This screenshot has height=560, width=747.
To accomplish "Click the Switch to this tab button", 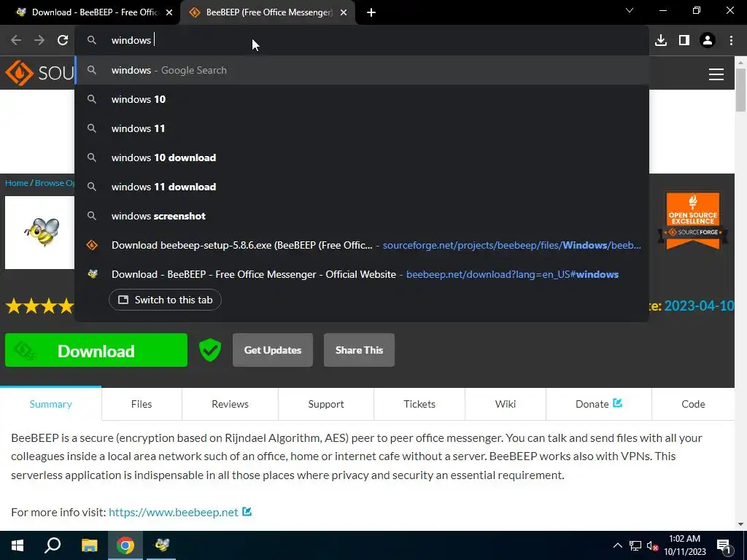I will (165, 300).
